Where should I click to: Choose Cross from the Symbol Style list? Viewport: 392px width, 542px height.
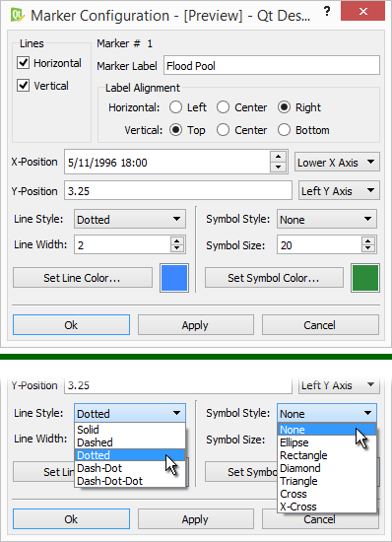pyautogui.click(x=327, y=494)
